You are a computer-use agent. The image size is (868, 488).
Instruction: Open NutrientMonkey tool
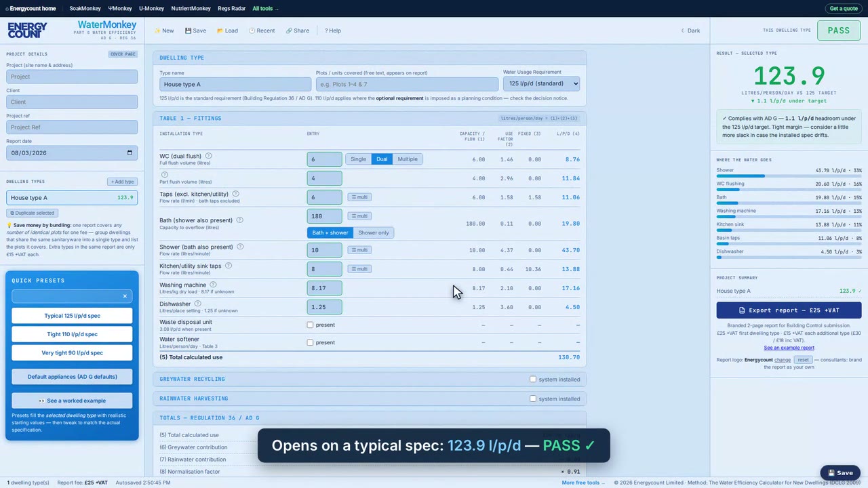[191, 9]
